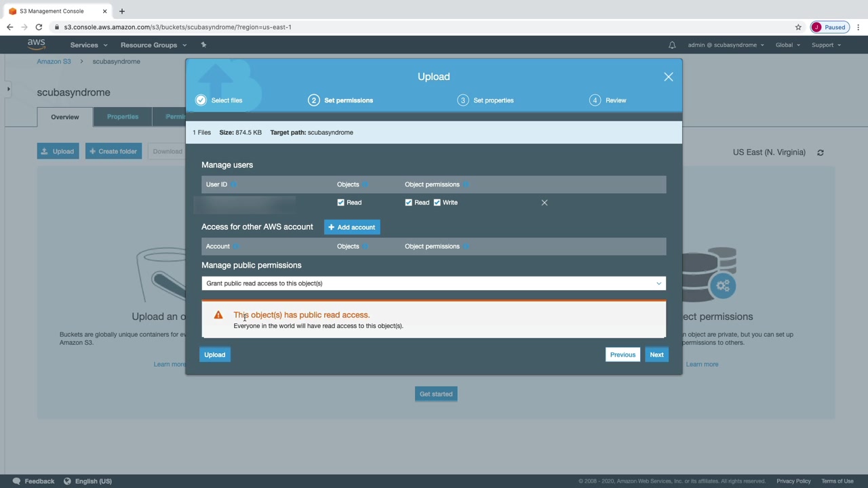Open a new browser tab
The height and width of the screenshot is (488, 868).
[x=121, y=11]
